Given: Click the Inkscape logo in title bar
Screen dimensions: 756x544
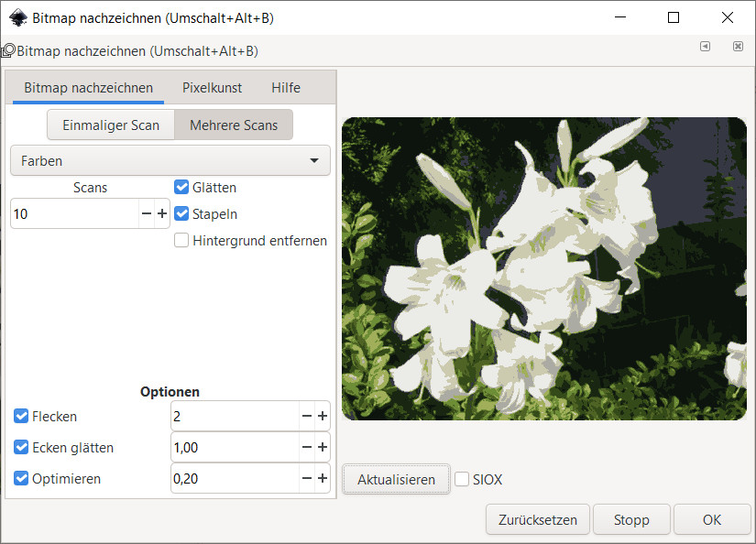Looking at the screenshot, I should click(16, 17).
